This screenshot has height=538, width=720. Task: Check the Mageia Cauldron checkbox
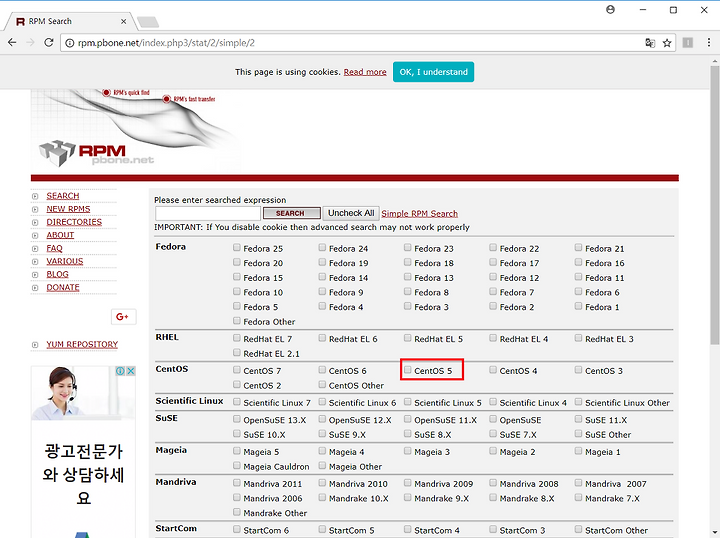point(236,465)
